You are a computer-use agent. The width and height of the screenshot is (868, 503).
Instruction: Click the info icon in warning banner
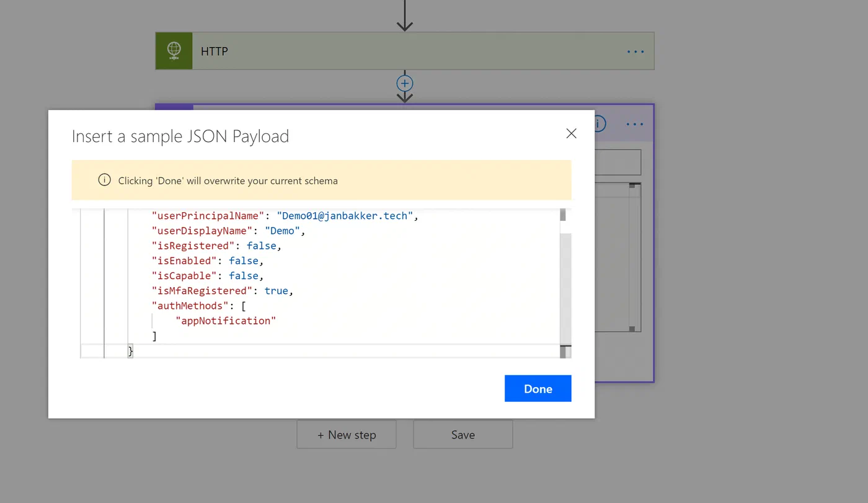[104, 180]
